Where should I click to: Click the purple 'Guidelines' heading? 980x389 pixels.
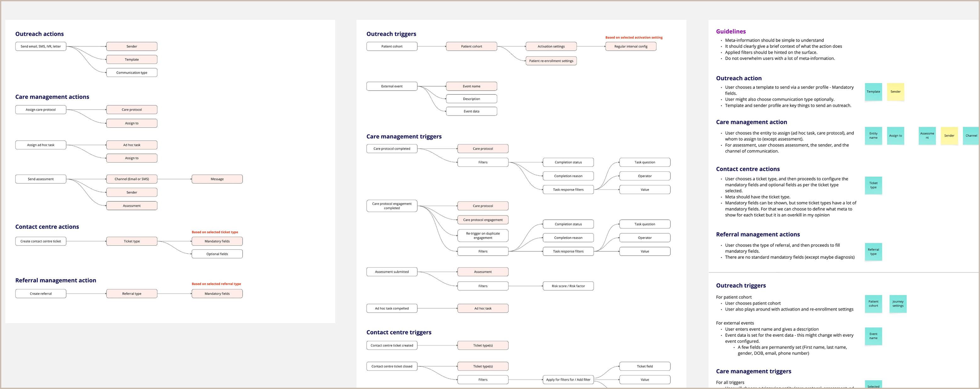[x=731, y=31]
